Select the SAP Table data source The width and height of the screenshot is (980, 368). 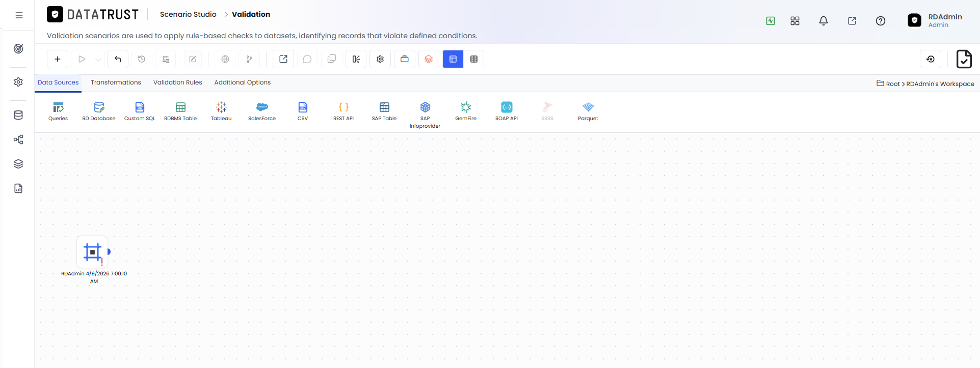click(384, 111)
